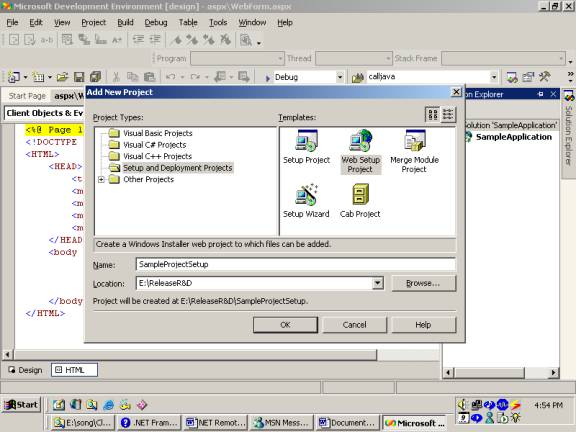576x432 pixels.
Task: Click the Toolbox hammer icon in toolbar
Action: click(x=545, y=77)
